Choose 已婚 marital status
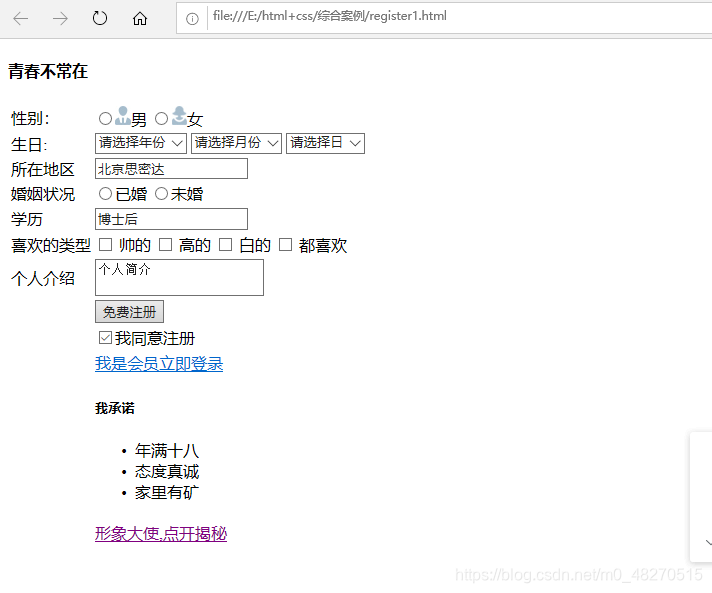 105,194
